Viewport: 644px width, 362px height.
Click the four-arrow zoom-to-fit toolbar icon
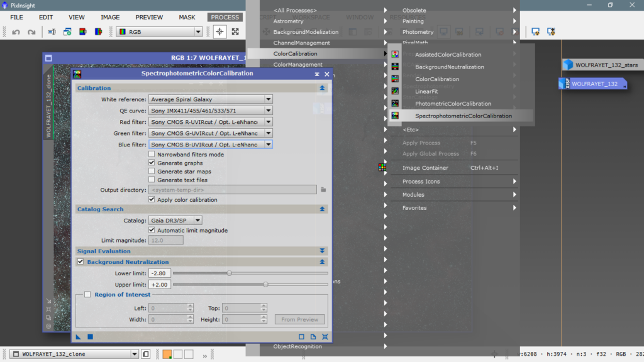tap(235, 31)
